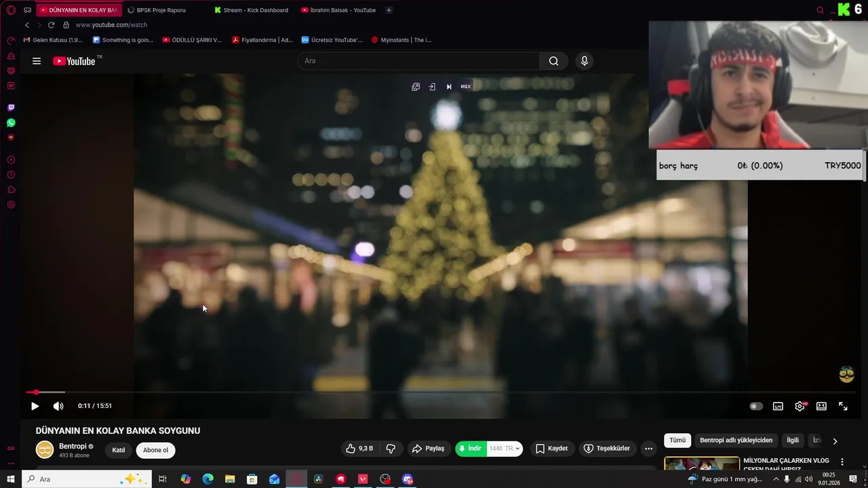Select Bentropi adlı yükleyiciden chip
Viewport: 868px width, 488px height.
click(736, 441)
